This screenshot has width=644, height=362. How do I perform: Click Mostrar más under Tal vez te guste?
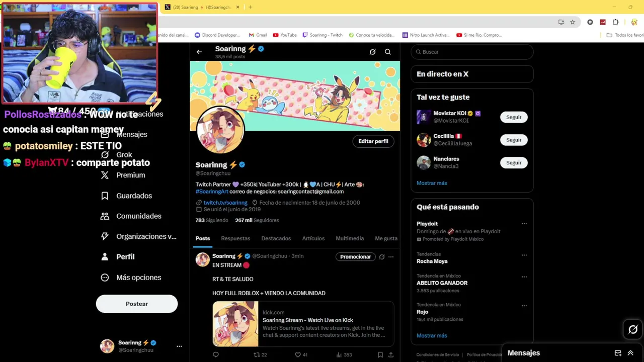point(432,183)
